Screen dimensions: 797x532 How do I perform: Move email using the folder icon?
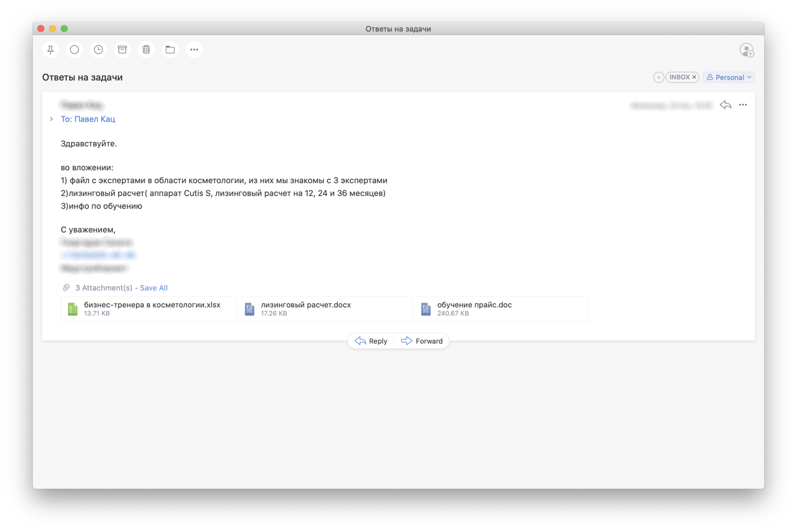pyautogui.click(x=170, y=50)
